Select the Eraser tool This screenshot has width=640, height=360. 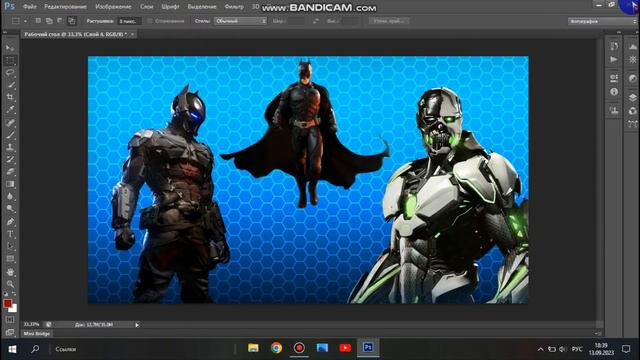pyautogui.click(x=10, y=171)
